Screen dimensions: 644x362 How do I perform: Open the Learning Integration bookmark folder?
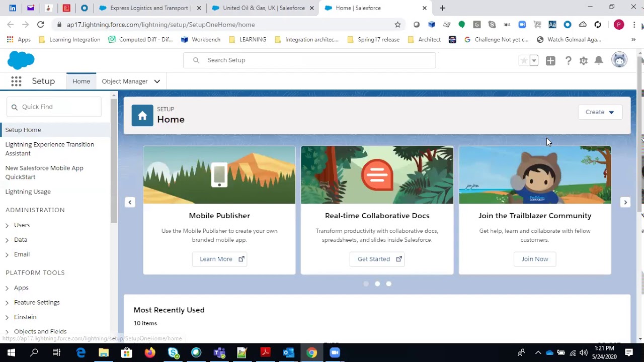[x=69, y=40]
